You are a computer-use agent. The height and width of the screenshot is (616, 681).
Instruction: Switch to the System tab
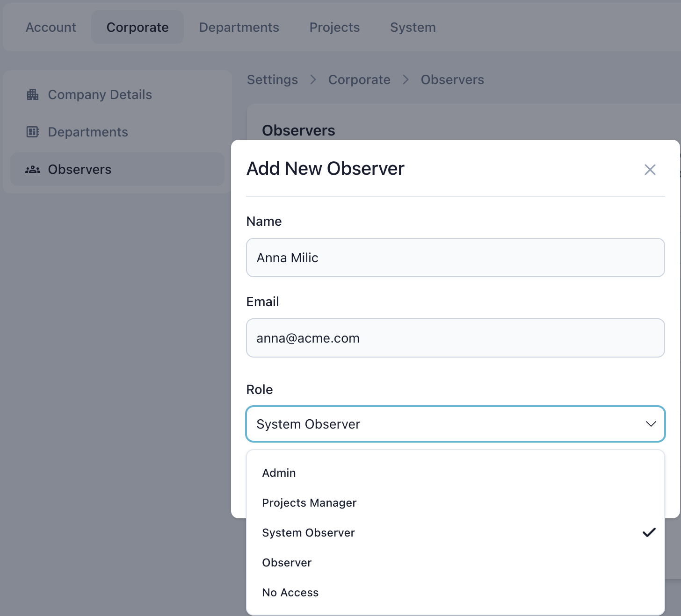413,27
